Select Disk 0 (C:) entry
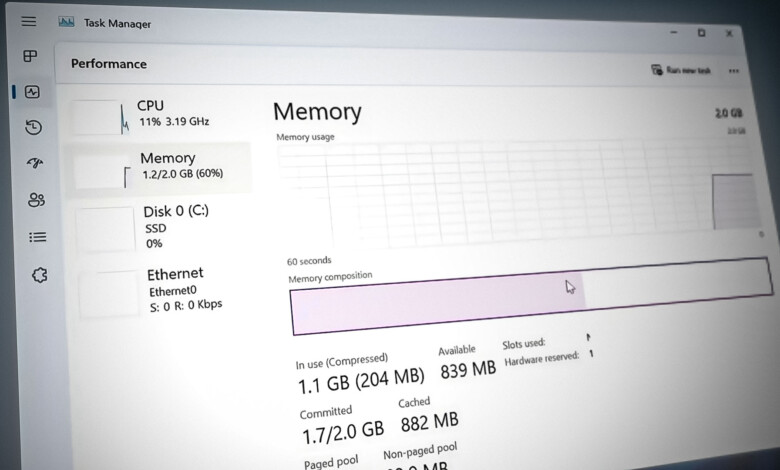Image resolution: width=780 pixels, height=470 pixels. [159, 227]
